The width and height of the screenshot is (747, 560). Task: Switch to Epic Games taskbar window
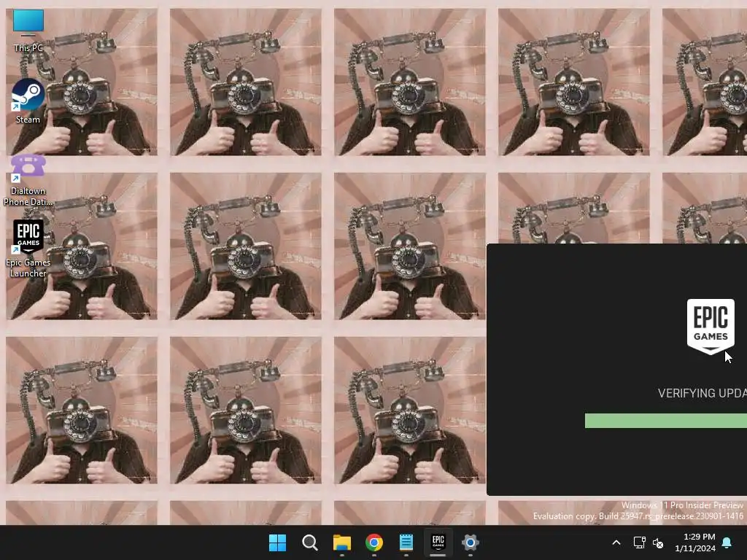(x=438, y=542)
